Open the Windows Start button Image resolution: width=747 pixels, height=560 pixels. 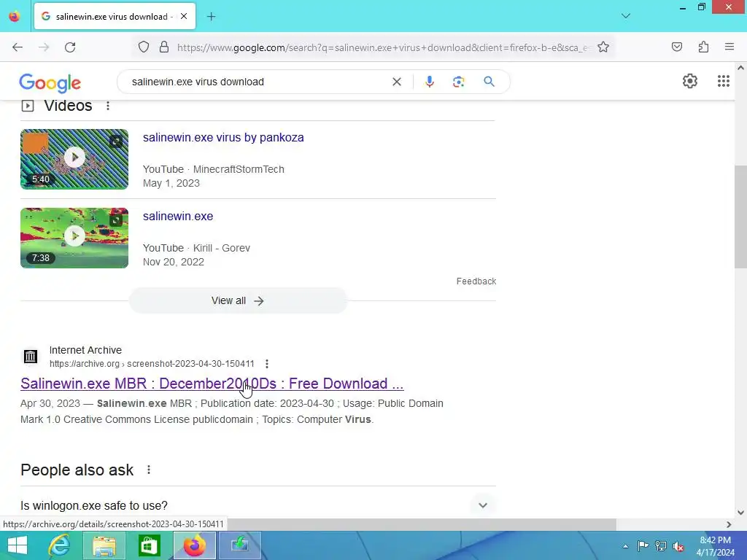18,545
